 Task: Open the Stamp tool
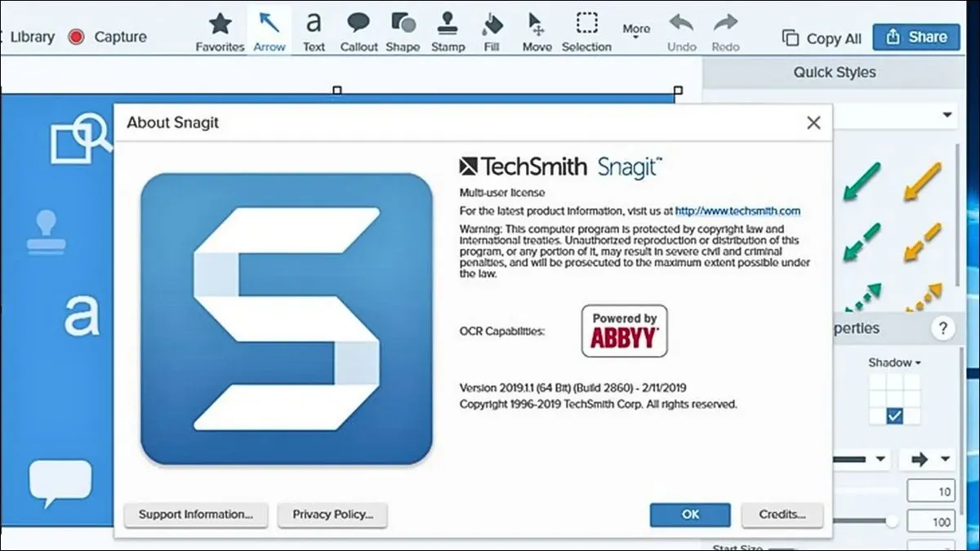[448, 30]
